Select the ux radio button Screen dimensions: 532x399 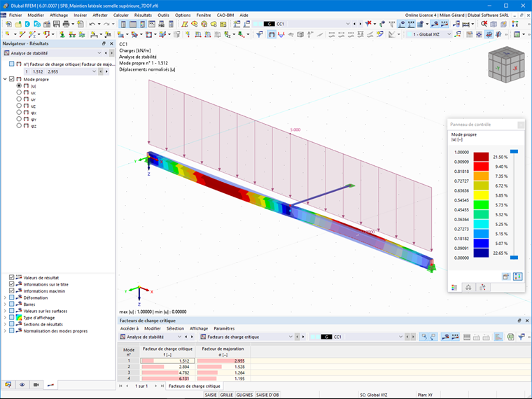point(19,92)
